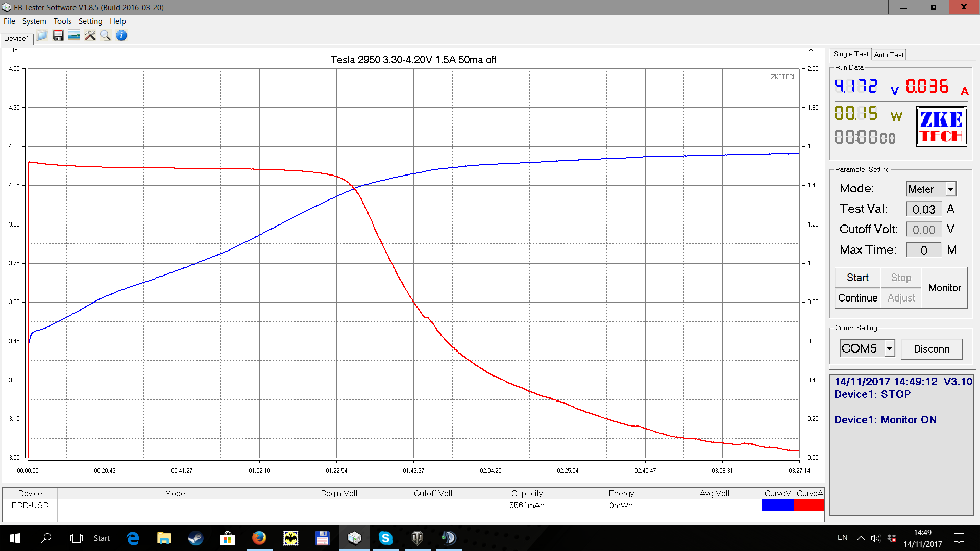Screen dimensions: 980x551
Task: Launch Microsoft Edge from the taskbar
Action: click(133, 538)
